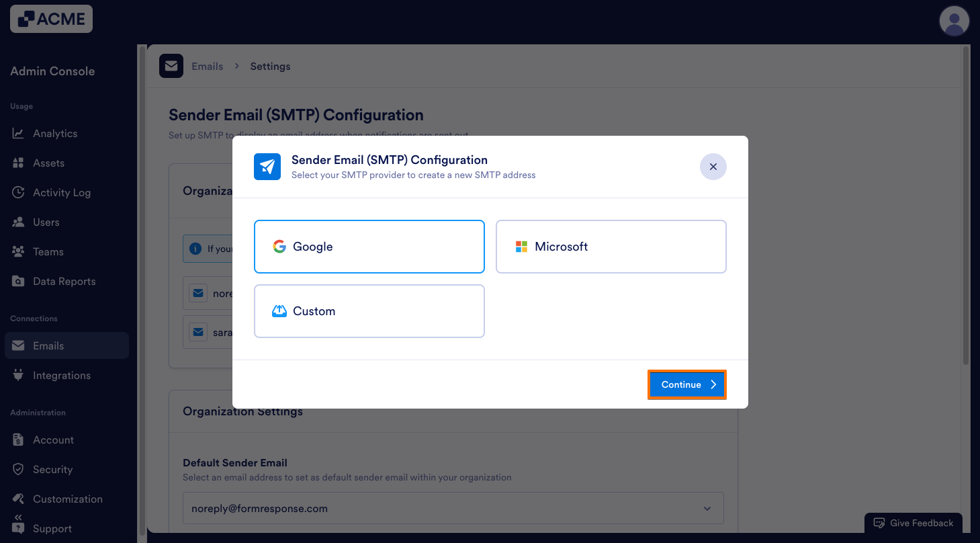Click the Data Reports folder icon
The height and width of the screenshot is (543, 980).
pos(18,281)
